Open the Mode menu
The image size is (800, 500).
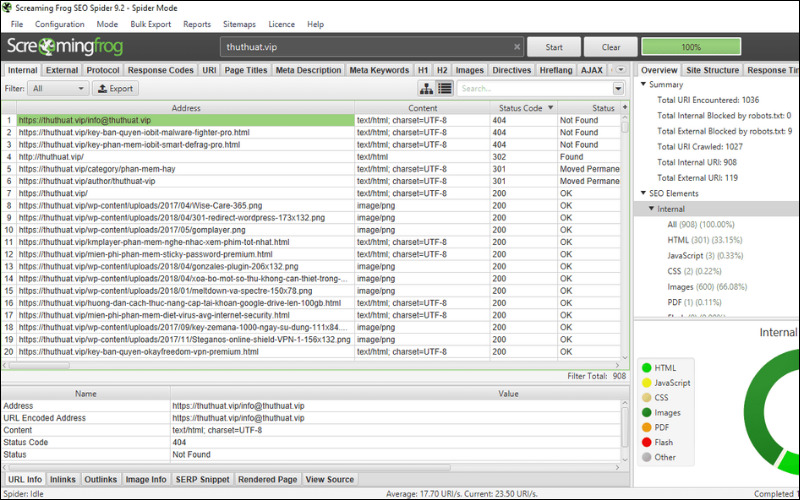107,24
